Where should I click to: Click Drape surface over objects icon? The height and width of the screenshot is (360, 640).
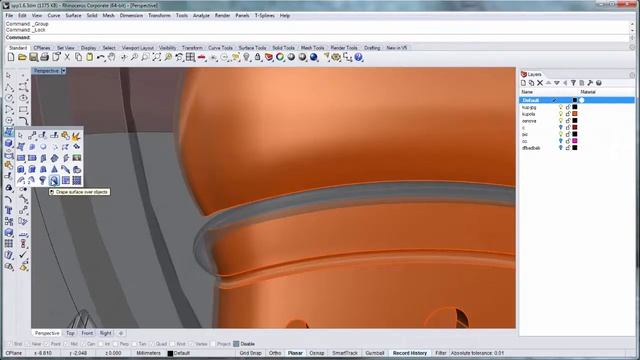pos(54,180)
